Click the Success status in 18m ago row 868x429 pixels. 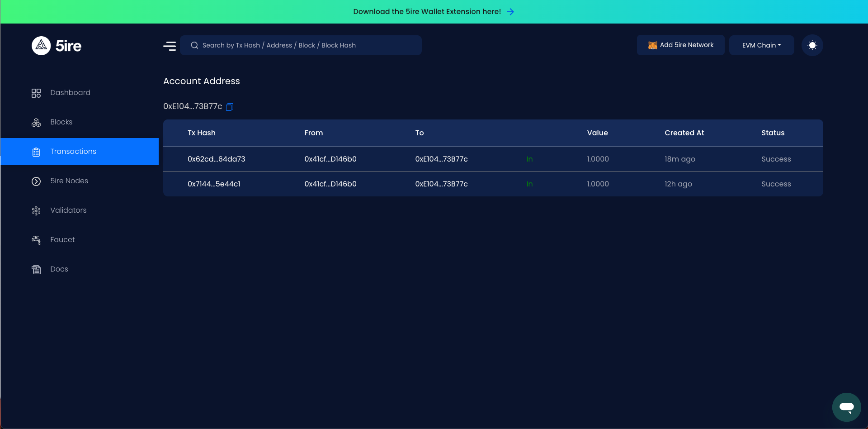(x=776, y=159)
